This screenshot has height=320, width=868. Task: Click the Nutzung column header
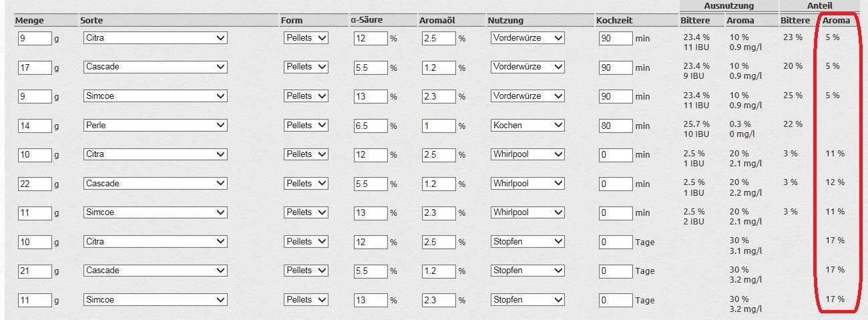(x=505, y=21)
